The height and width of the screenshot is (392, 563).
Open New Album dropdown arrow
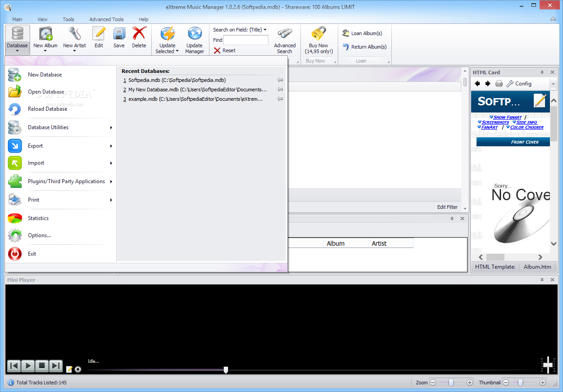[x=45, y=51]
